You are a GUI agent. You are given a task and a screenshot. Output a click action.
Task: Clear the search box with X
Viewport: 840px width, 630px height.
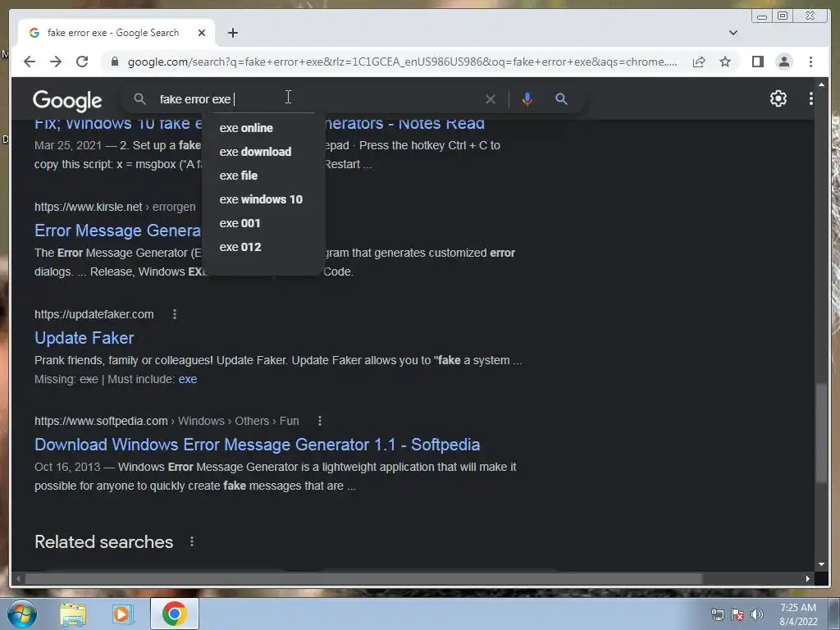point(491,99)
